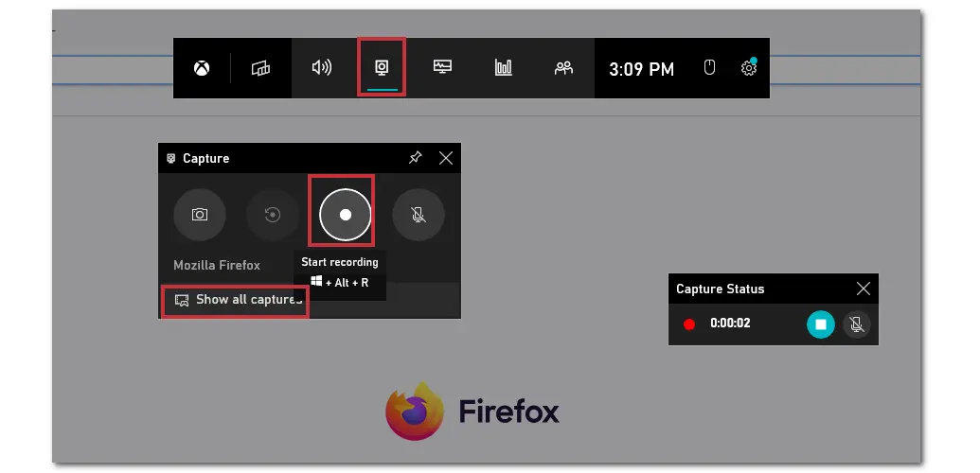
Task: Open the Xbox home icon
Action: pyautogui.click(x=202, y=68)
